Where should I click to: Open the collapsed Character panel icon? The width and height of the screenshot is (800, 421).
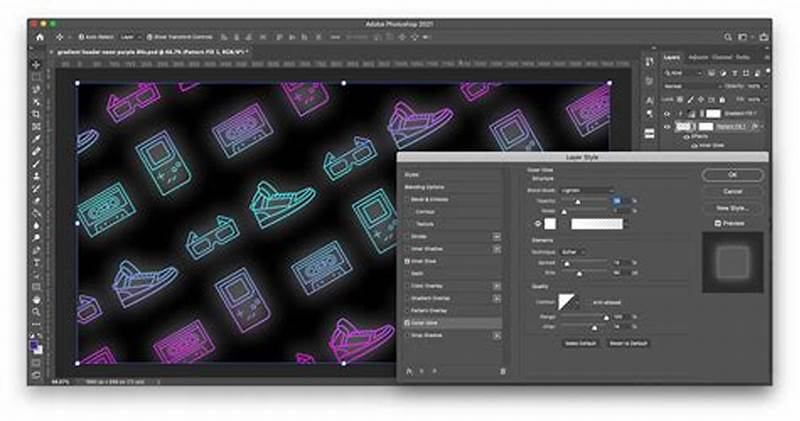click(x=649, y=100)
